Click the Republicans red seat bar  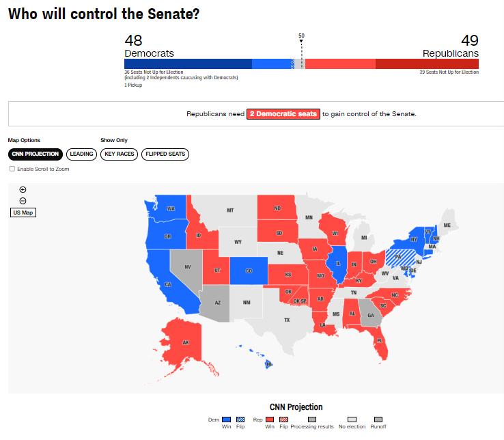[391, 64]
